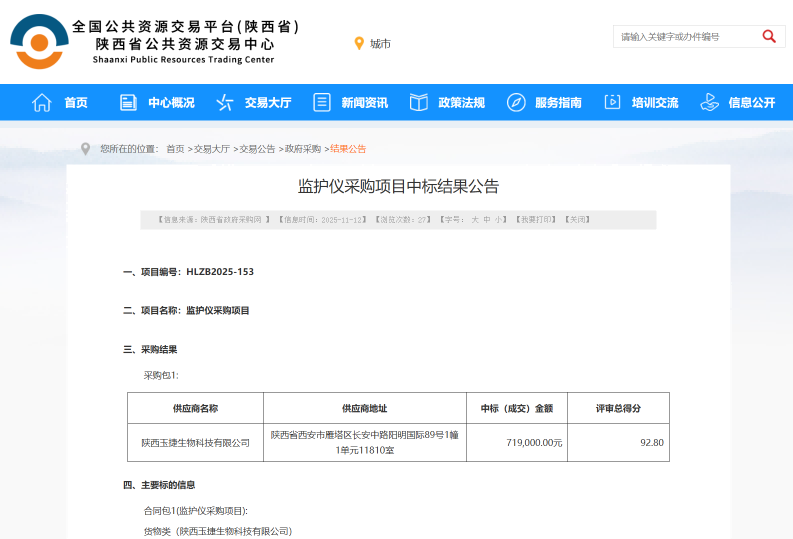This screenshot has width=793, height=539.
Task: Click the home icon in navigation
Action: tap(41, 103)
